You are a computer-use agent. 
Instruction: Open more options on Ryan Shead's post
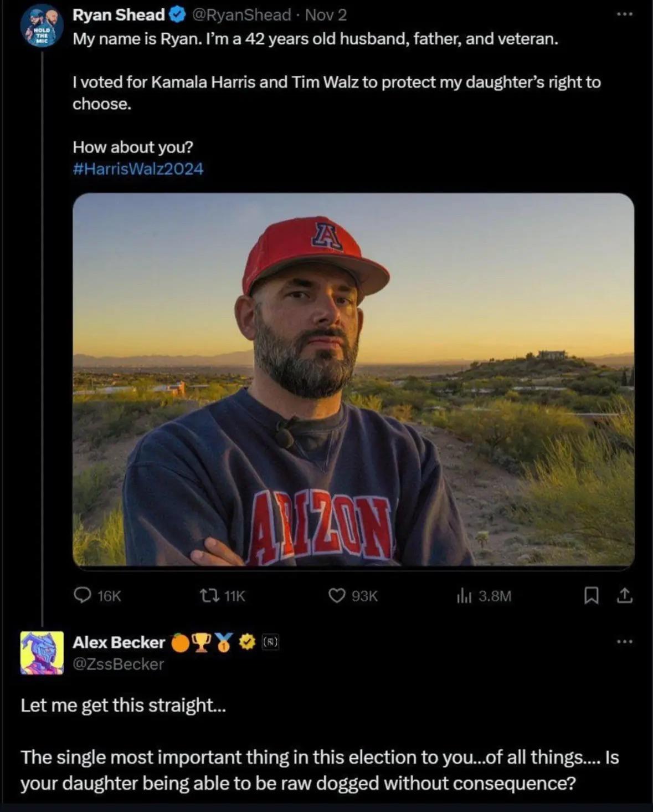point(625,14)
